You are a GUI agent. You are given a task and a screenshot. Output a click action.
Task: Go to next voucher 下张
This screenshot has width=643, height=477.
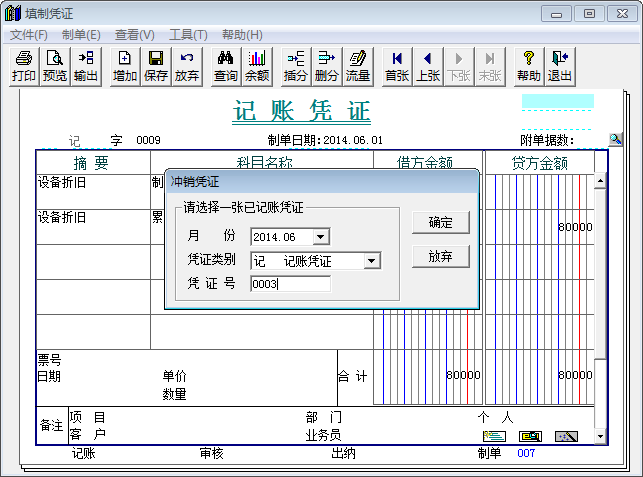coord(459,66)
